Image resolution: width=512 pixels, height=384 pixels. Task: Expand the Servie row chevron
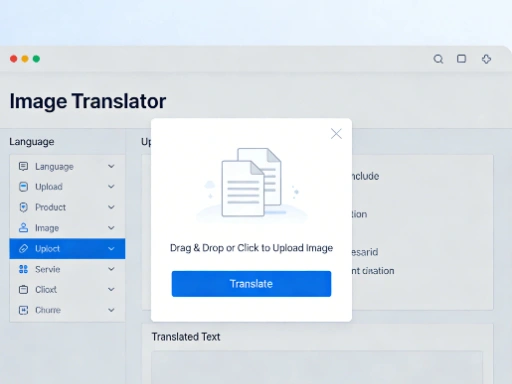111,269
